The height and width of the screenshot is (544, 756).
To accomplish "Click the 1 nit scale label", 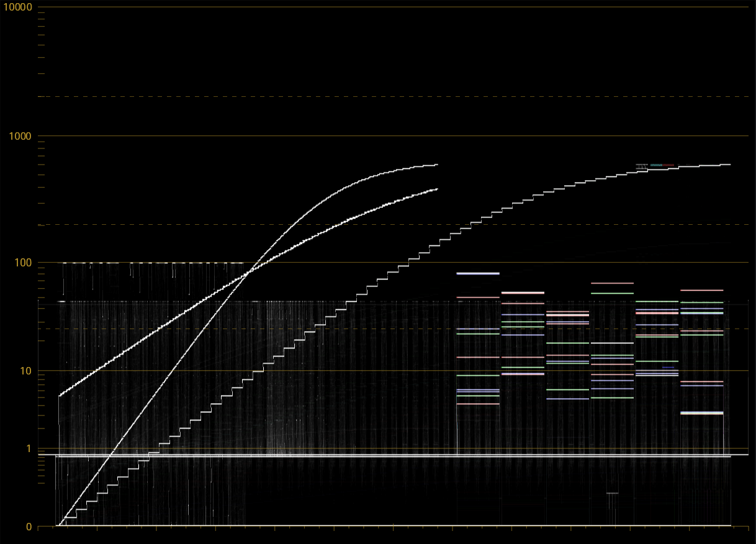I will 29,448.
